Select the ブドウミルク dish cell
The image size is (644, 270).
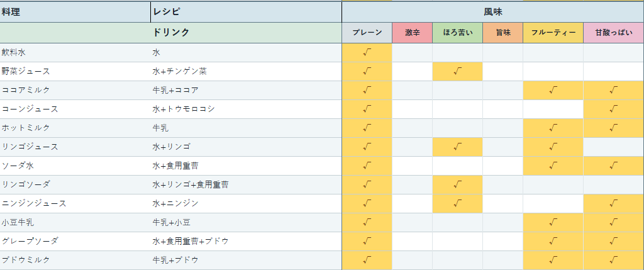click(75, 261)
